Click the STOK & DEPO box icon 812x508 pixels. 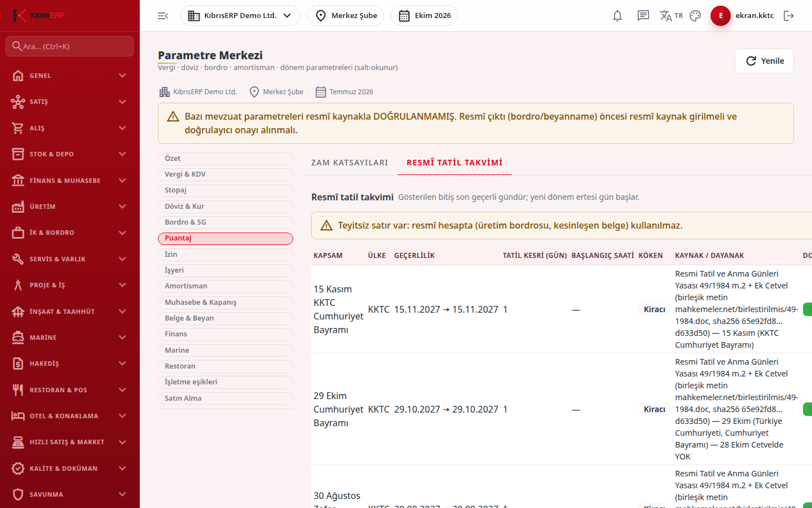click(x=18, y=154)
